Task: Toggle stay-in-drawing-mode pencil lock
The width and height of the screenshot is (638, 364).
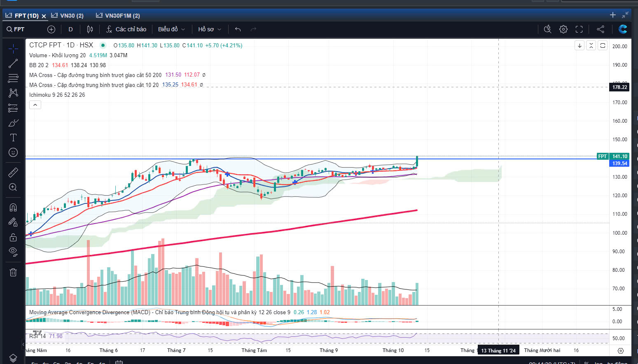Action: 13,222
